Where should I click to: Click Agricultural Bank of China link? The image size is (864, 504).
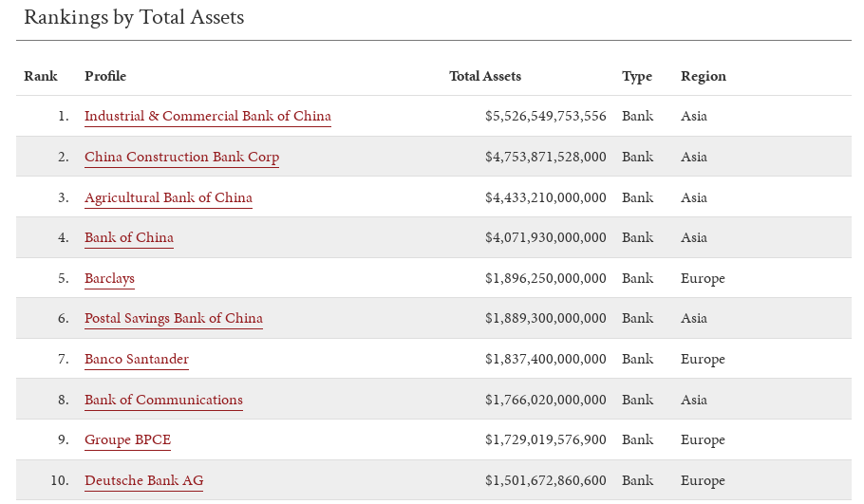coord(168,197)
